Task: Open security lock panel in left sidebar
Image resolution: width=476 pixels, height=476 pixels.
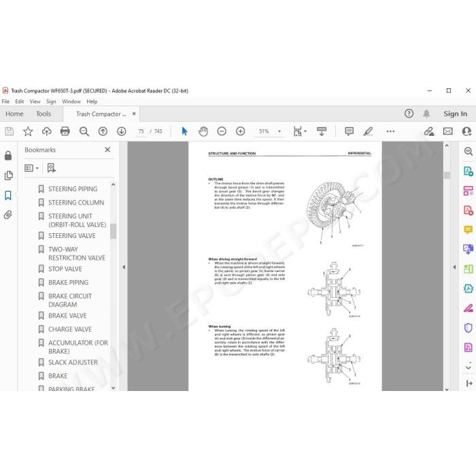Action: pyautogui.click(x=8, y=156)
